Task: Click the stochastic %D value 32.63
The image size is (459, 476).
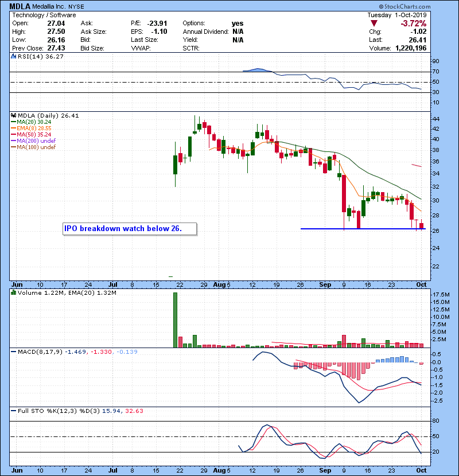Action: pos(134,411)
